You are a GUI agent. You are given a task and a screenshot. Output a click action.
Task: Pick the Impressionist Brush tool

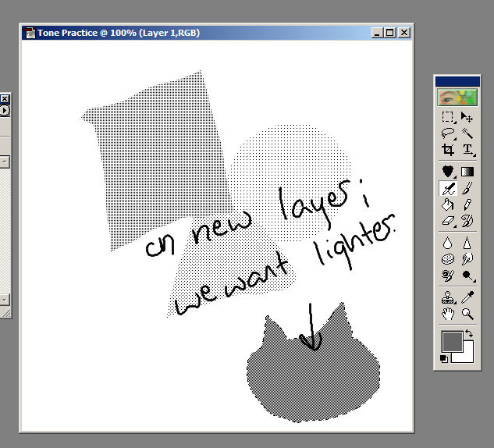467,221
